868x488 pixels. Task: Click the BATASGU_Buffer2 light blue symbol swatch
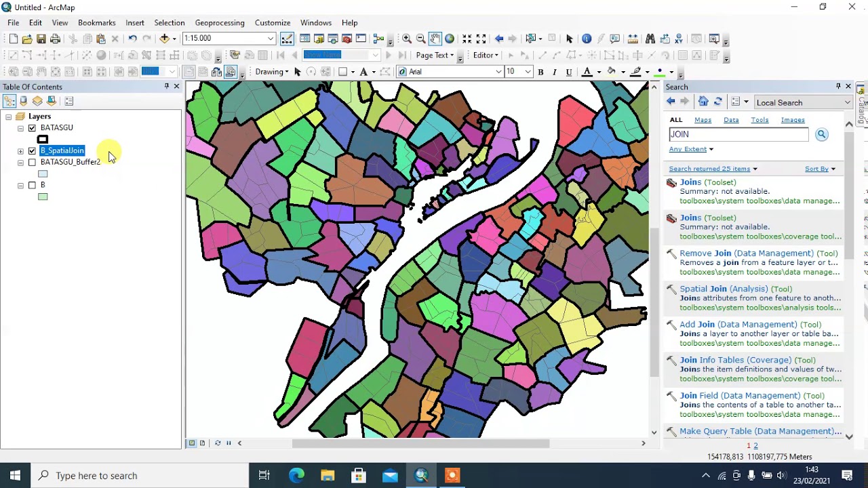(43, 174)
